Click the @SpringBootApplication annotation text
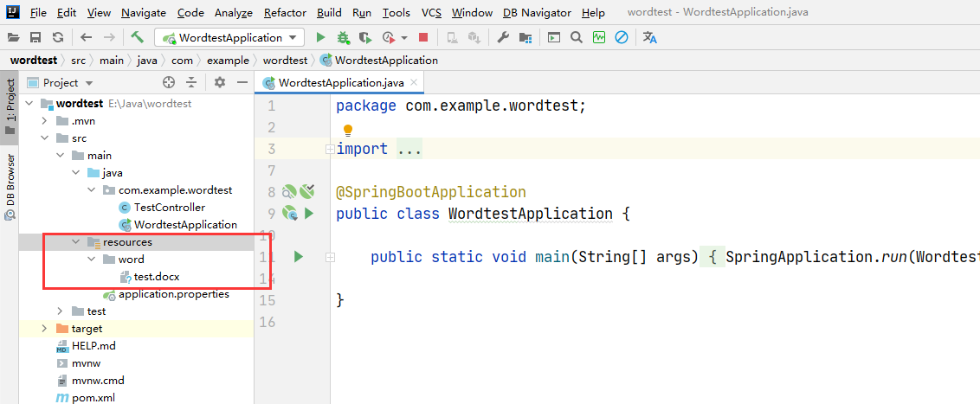The height and width of the screenshot is (404, 980). [x=431, y=192]
